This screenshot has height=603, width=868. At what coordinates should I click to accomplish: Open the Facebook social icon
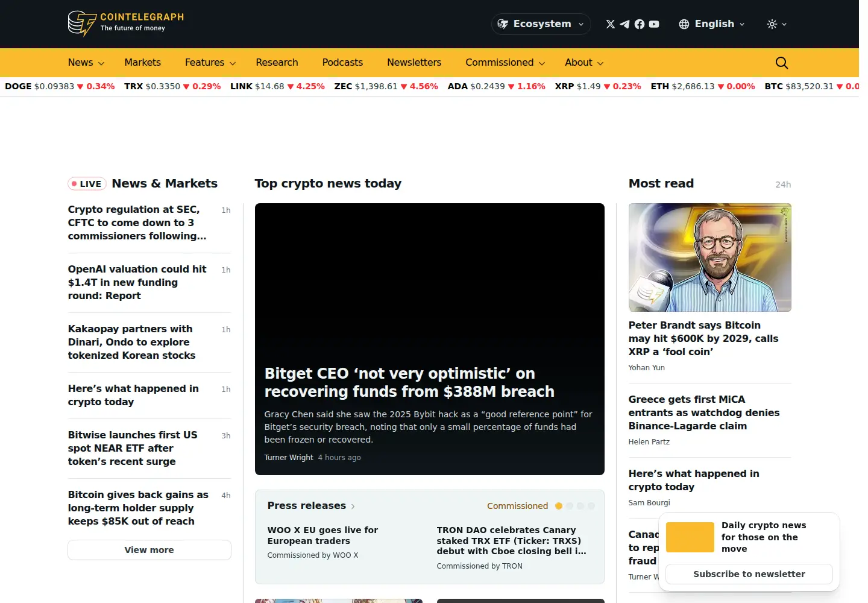click(640, 24)
